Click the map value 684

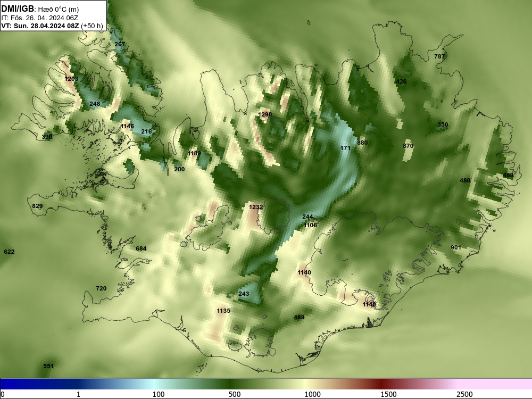click(141, 248)
